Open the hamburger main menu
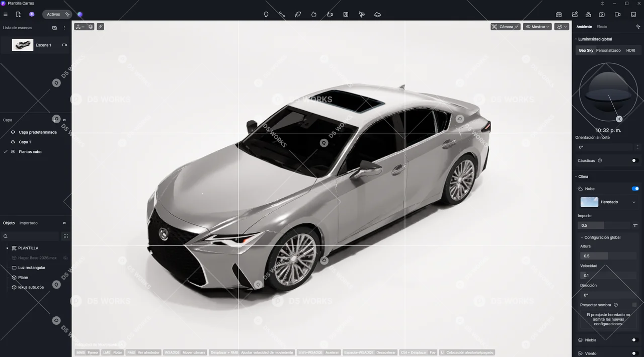Image resolution: width=644 pixels, height=357 pixels. [6, 14]
